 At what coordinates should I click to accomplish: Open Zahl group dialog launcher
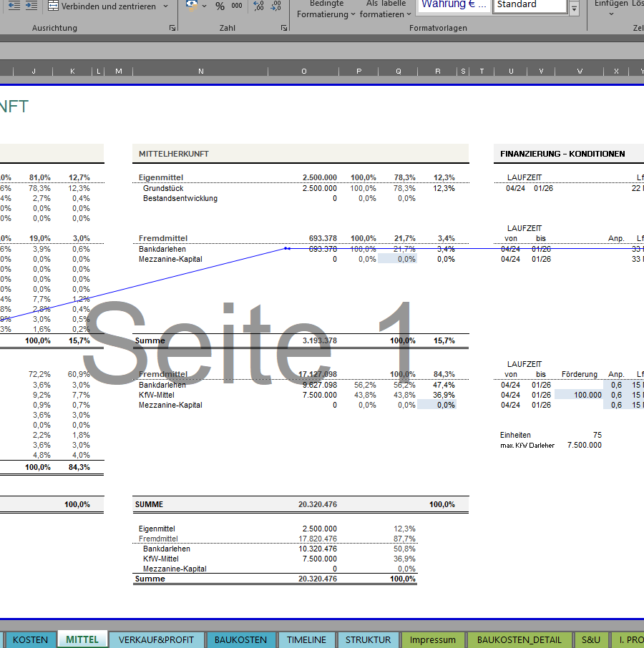click(284, 28)
